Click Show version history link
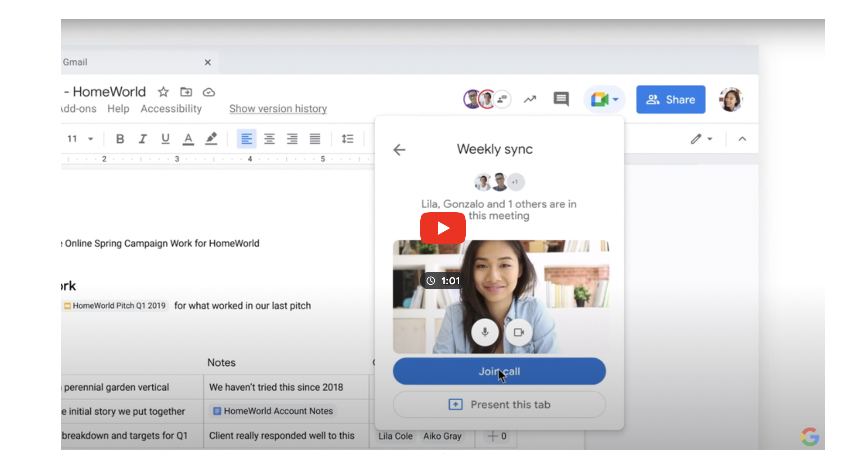The height and width of the screenshot is (454, 868). click(x=278, y=108)
